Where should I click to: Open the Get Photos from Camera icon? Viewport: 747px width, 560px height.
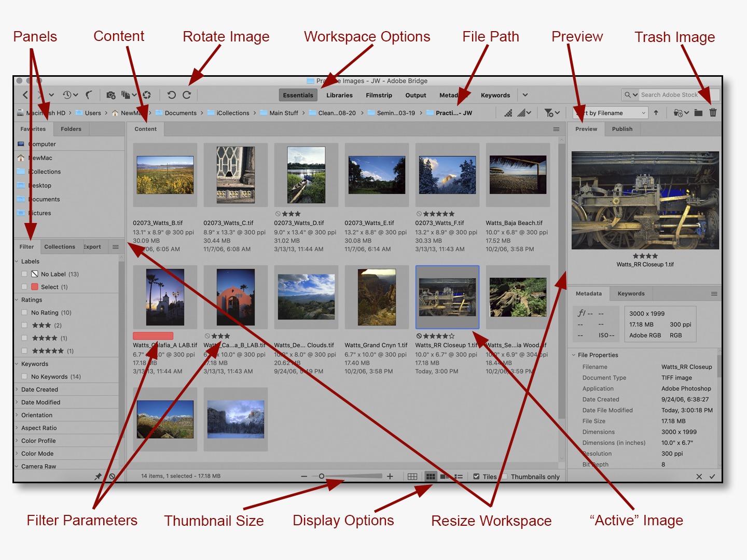110,95
